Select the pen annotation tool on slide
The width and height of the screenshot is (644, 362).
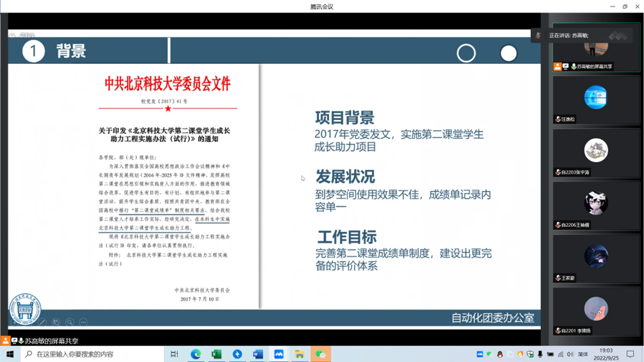(x=43, y=322)
